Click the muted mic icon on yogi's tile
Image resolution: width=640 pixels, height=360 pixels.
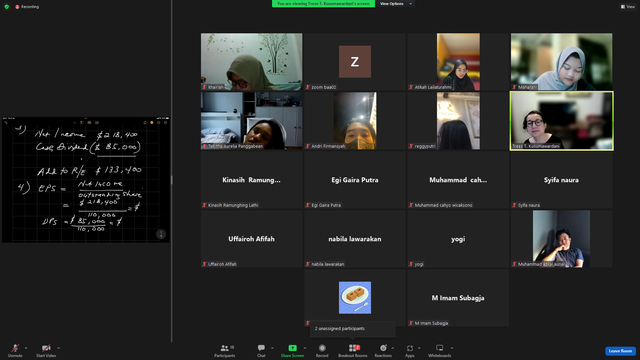coord(411,264)
